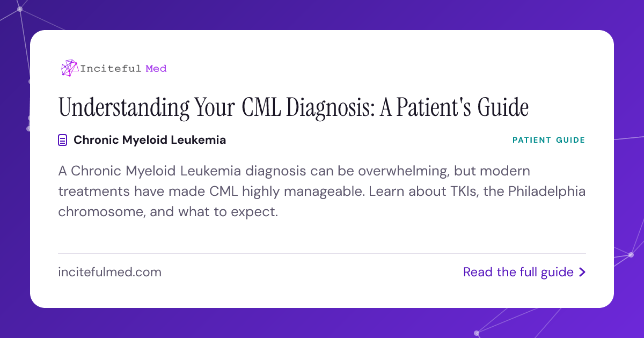Viewport: 644px width, 338px height.
Task: Click the chevron arrow after Read the full guide
Action: (x=582, y=273)
